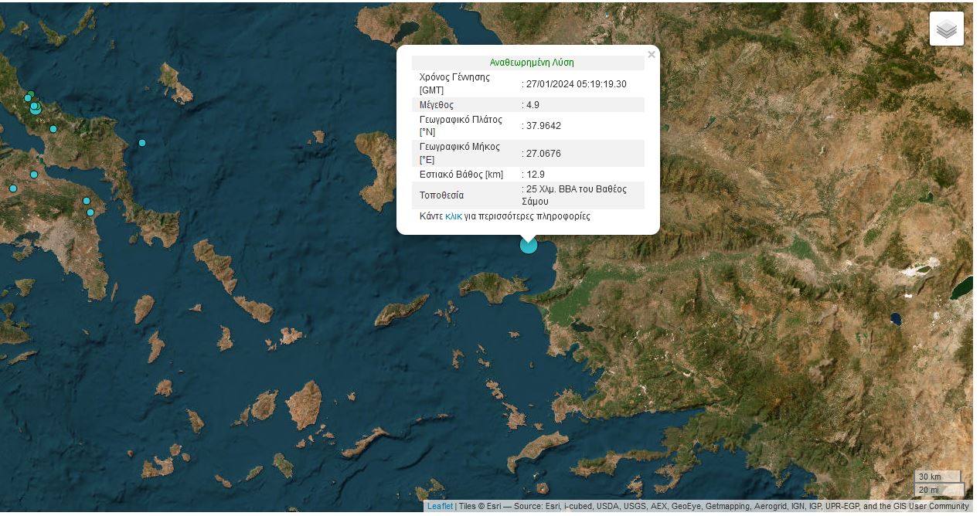The image size is (980, 516).
Task: Click the latitude value 37.9642
Action: [x=543, y=126]
